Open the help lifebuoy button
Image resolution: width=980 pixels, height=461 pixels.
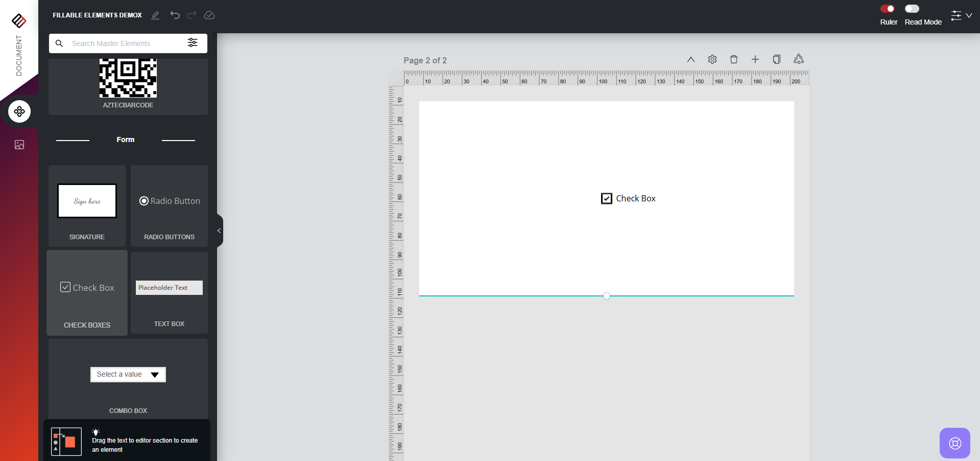click(954, 443)
